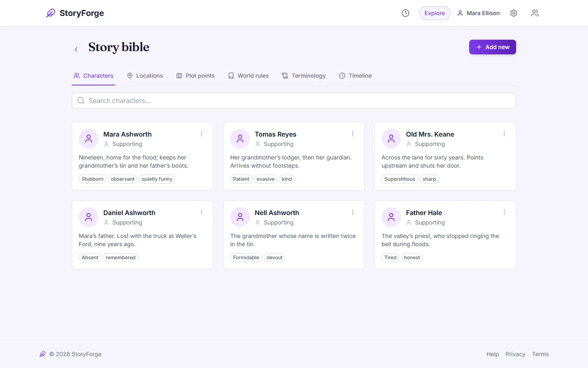Open the World rules tab
Image resolution: width=588 pixels, height=368 pixels.
tap(248, 76)
